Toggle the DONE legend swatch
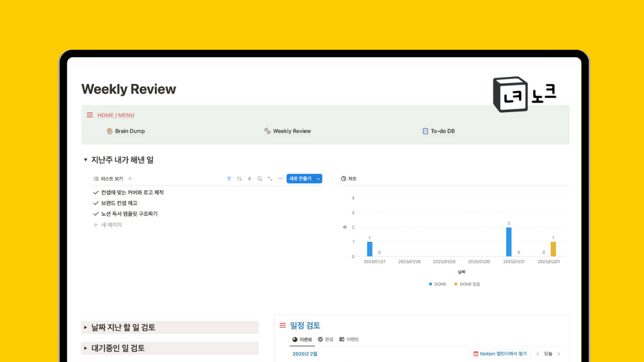 431,284
